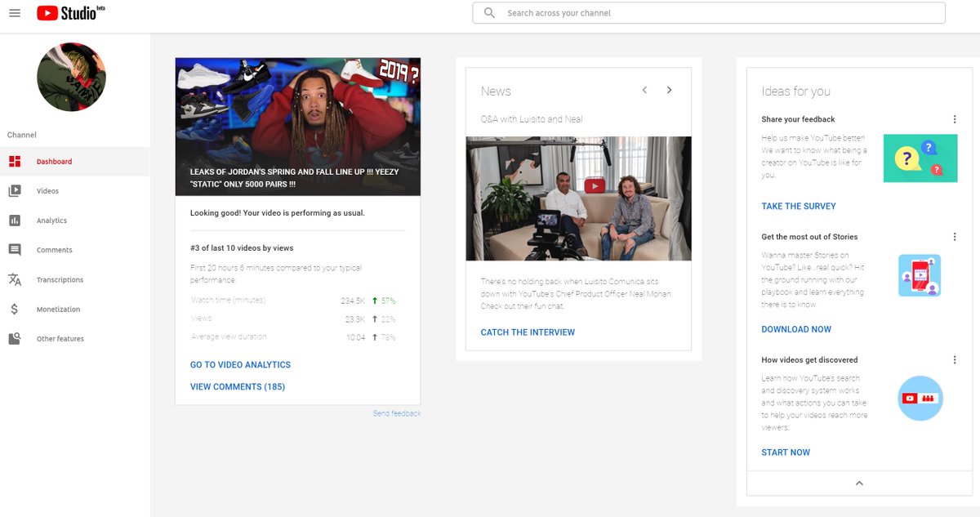Open Dashboard in the sidebar
Screen dimensions: 980x517
point(74,162)
